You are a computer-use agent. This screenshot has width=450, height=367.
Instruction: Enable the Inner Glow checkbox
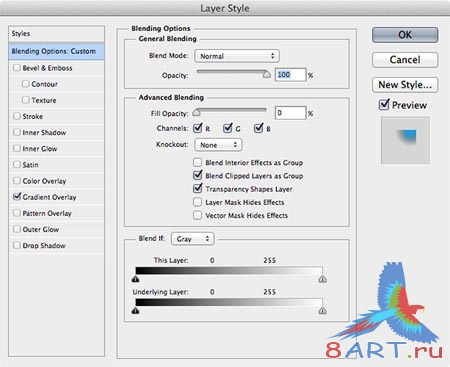(17, 148)
